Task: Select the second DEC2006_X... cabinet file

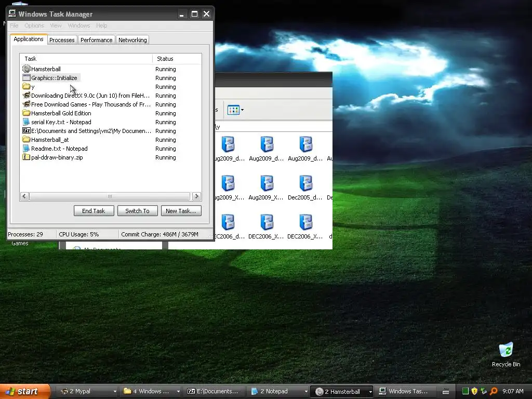Action: [305, 227]
